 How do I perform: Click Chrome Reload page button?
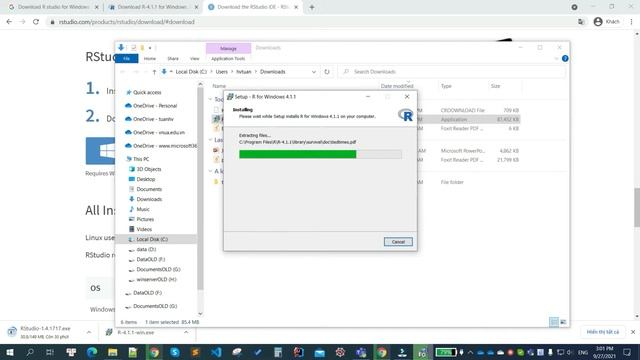pyautogui.click(x=36, y=22)
